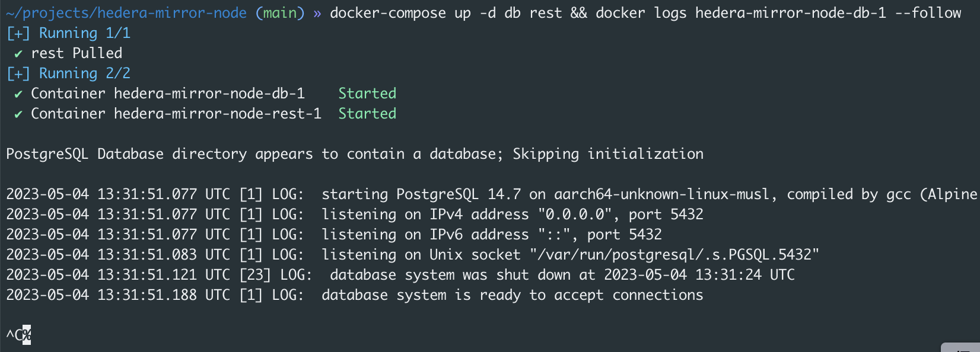This screenshot has height=352, width=980.
Task: Click the checkmark next to hedera-mirror-node-db-1 container
Action: coord(18,94)
